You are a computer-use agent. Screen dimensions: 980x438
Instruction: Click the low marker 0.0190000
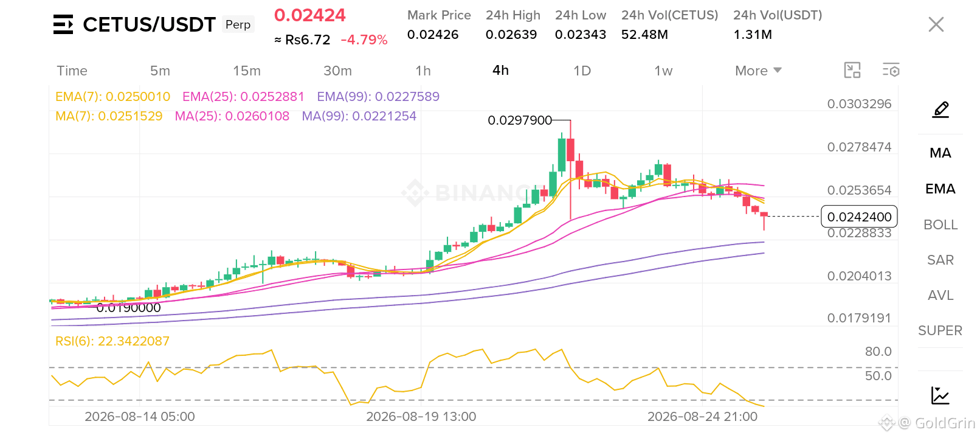(128, 308)
